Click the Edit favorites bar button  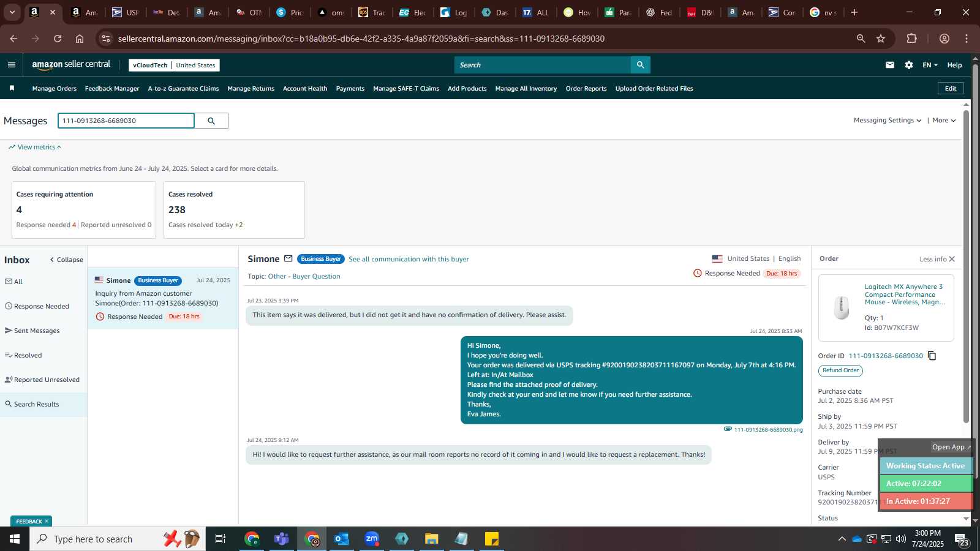click(x=951, y=88)
